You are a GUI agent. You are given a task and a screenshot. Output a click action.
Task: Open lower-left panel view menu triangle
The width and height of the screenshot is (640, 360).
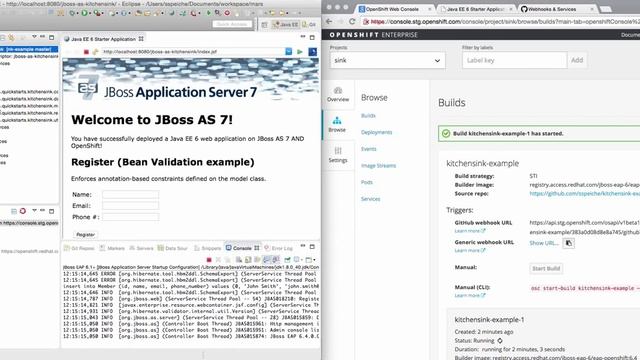[x=34, y=211]
